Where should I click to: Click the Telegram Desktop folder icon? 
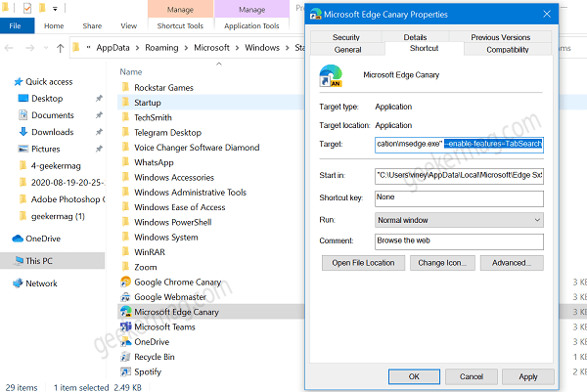[x=125, y=132]
